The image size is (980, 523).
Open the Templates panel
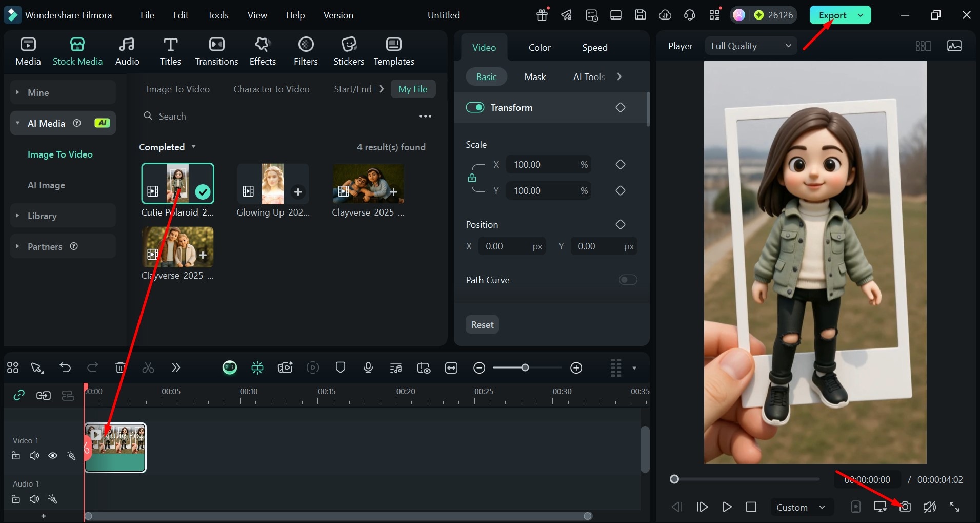[394, 51]
